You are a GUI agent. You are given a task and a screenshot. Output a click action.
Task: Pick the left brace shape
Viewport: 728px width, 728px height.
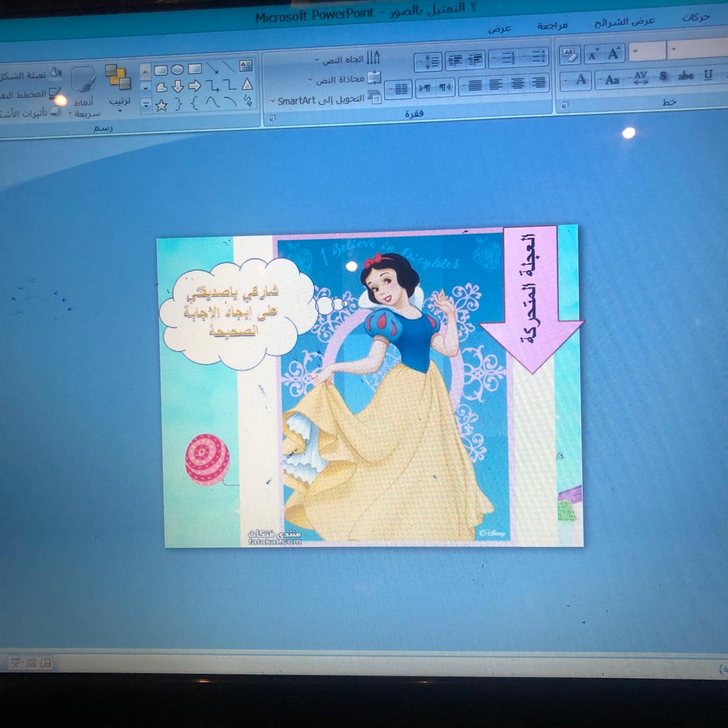coord(195,104)
